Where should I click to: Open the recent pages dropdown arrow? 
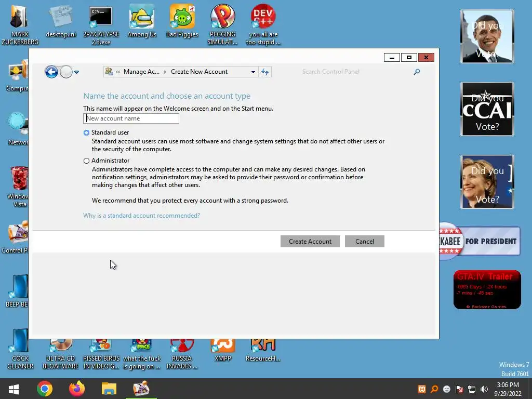pyautogui.click(x=77, y=72)
